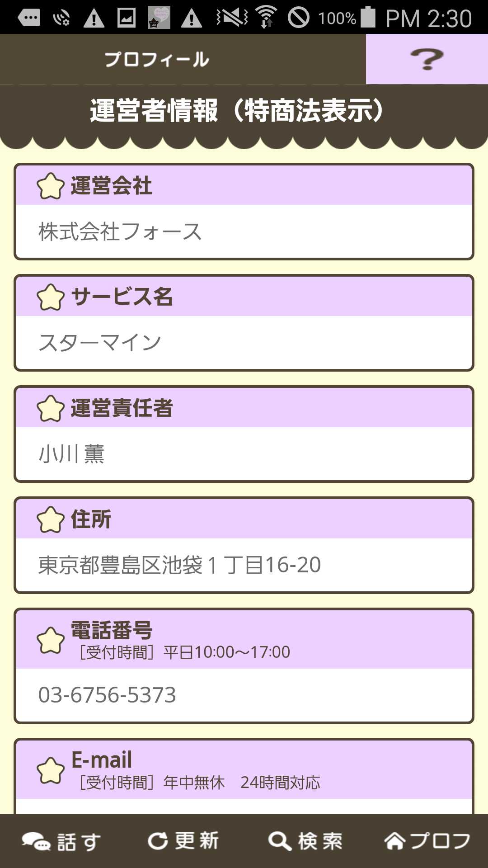Tap the 話す chat bubble icon

click(x=36, y=841)
